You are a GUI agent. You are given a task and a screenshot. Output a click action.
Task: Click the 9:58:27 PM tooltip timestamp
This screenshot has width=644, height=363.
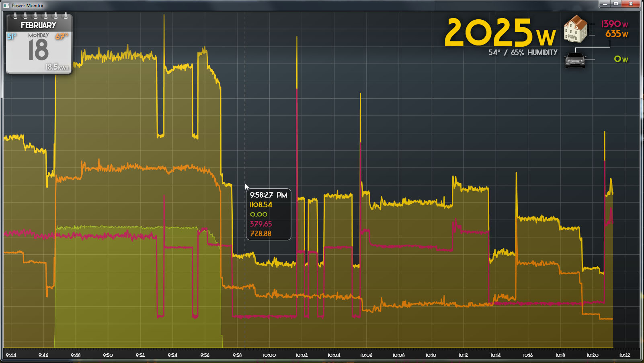click(x=268, y=195)
